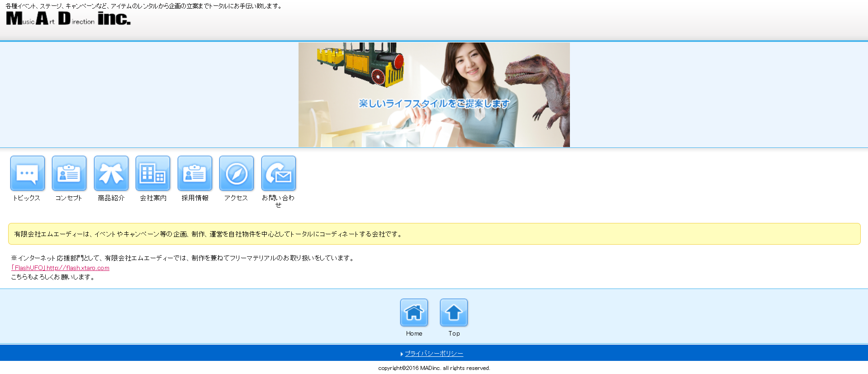Image resolution: width=868 pixels, height=374 pixels.
Task: Click the Home house icon in footer
Action: click(414, 312)
